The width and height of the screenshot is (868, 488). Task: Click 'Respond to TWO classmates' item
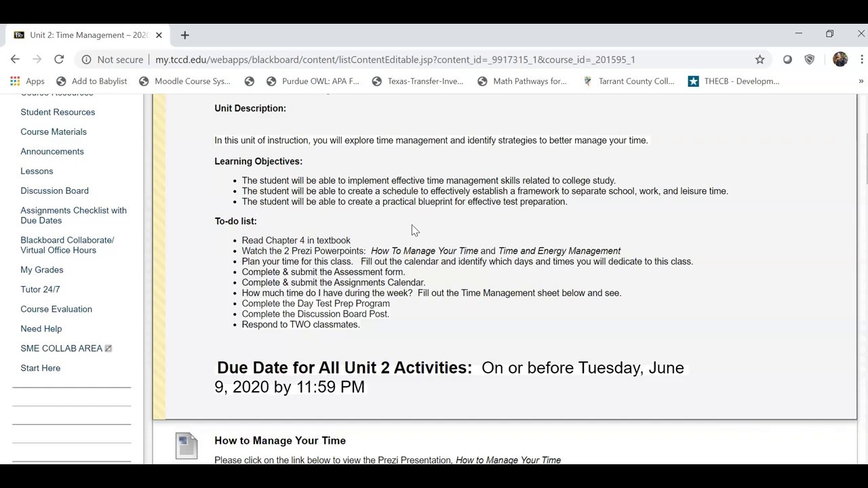click(x=300, y=325)
